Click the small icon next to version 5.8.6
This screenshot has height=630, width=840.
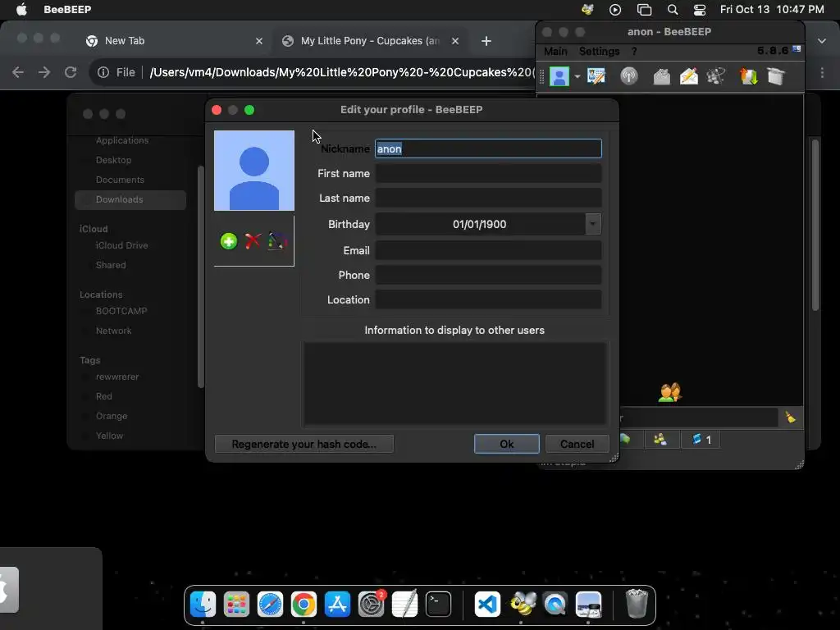tap(797, 49)
